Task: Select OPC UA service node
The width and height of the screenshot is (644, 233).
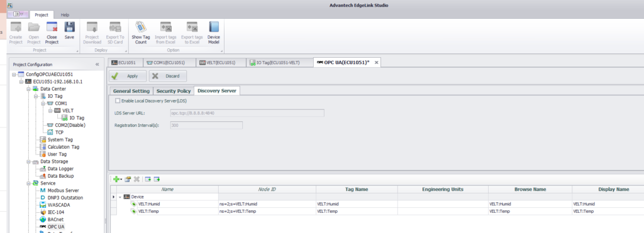Action: point(56,227)
